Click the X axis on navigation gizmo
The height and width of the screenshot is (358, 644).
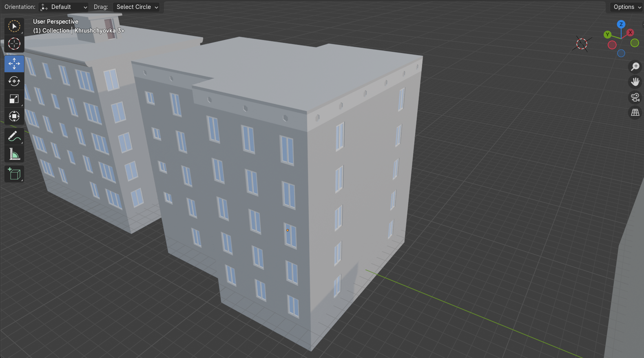point(630,32)
